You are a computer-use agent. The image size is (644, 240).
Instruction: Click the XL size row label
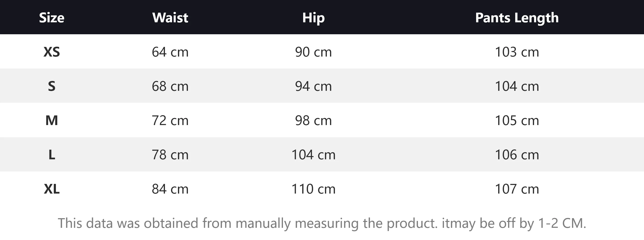coord(52,189)
